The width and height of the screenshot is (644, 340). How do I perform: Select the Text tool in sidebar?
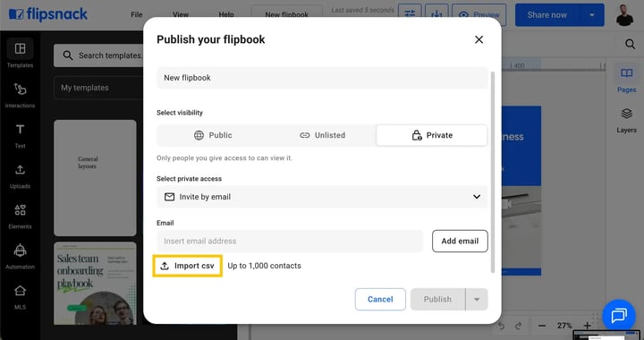point(20,135)
